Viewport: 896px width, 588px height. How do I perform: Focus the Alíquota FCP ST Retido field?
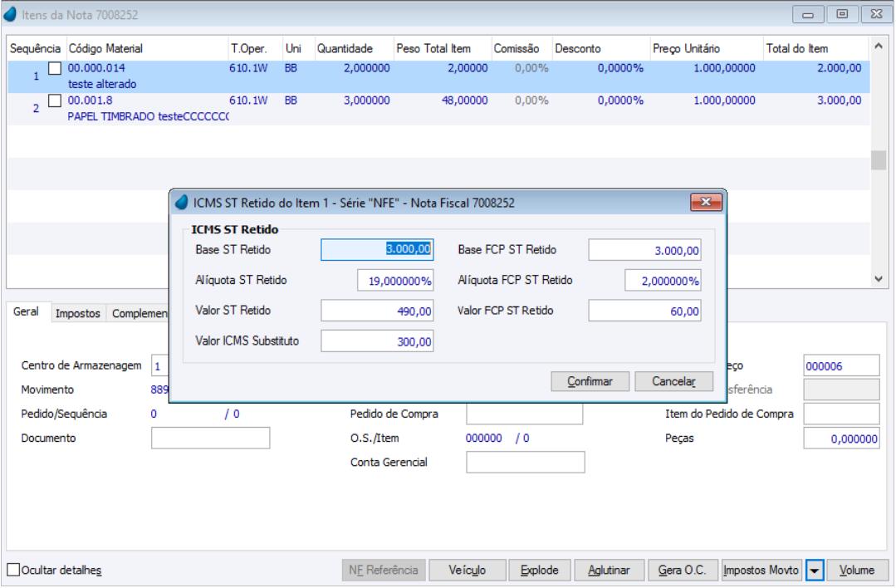663,281
